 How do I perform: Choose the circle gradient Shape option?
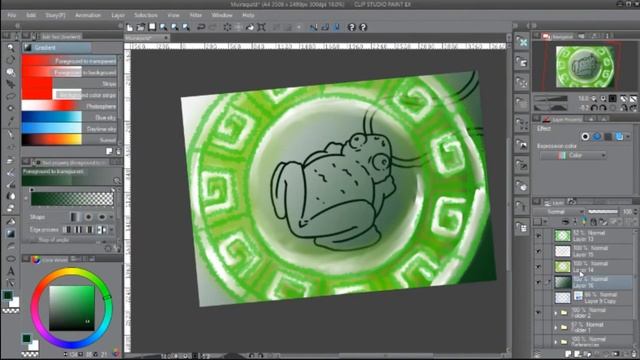(x=88, y=217)
